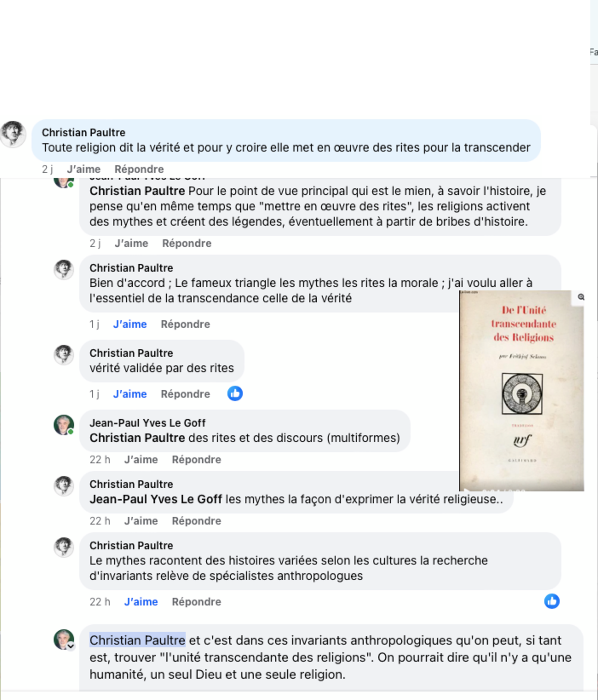Viewport: 598px width, 700px height.
Task: Click avatar beside 'Le mythes racontent' comment
Action: coord(64,547)
